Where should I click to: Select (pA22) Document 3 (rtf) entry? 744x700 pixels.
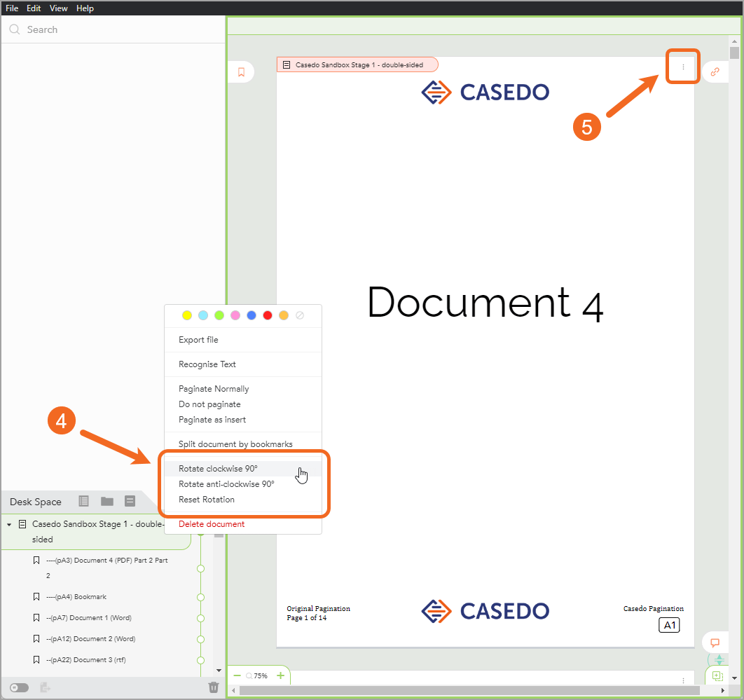(x=86, y=659)
